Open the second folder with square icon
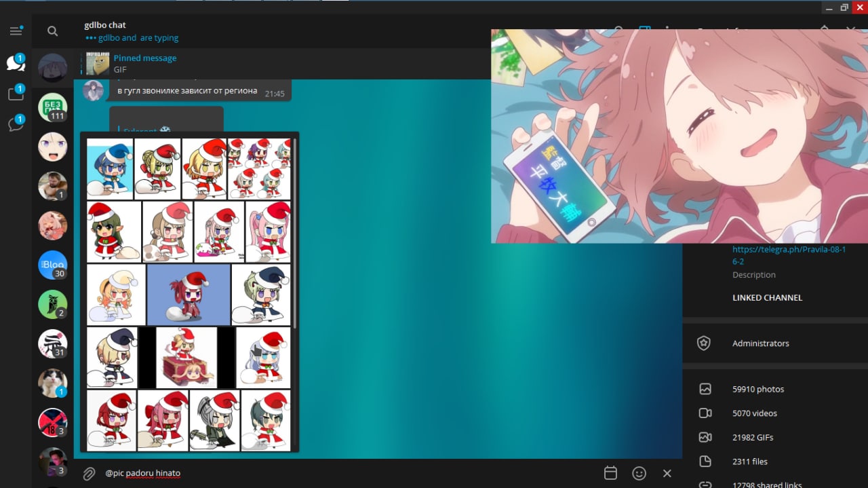Screen dimensions: 868x488 click(x=16, y=94)
